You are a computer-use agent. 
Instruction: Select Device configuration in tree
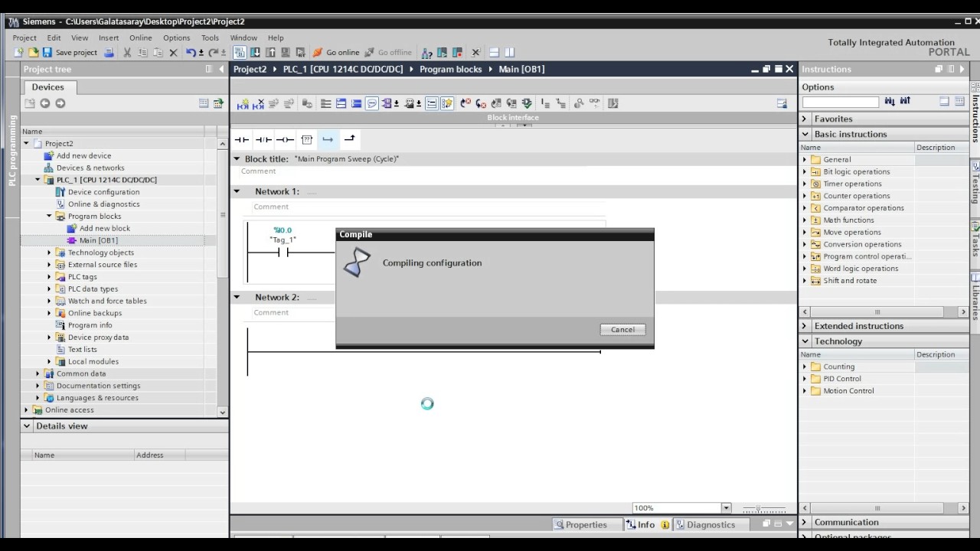click(x=103, y=192)
